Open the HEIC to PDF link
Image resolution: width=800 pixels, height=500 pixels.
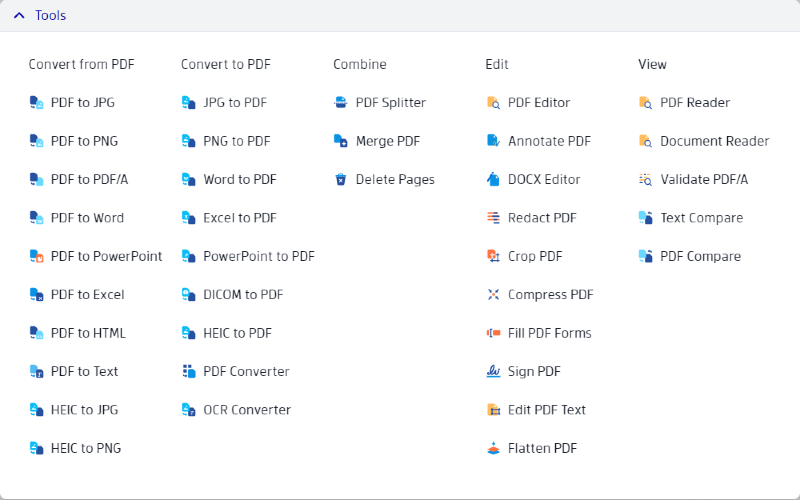[x=237, y=333]
